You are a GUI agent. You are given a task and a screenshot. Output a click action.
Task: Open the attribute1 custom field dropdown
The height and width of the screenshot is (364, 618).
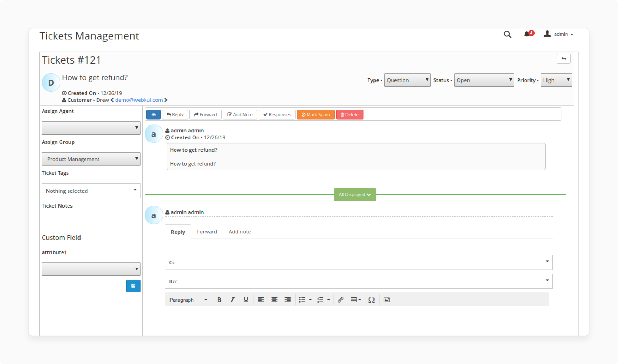[x=91, y=269]
